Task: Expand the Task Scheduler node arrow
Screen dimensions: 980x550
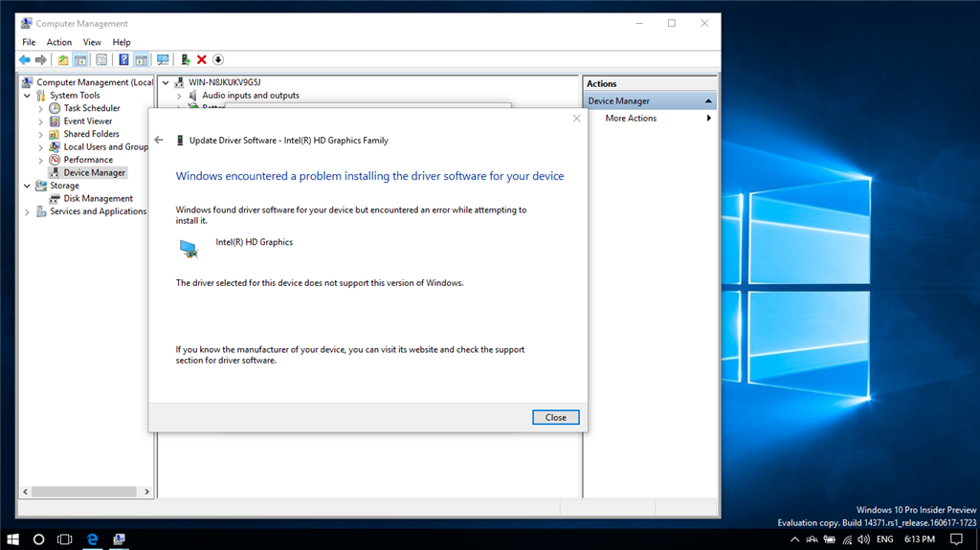Action: point(40,108)
